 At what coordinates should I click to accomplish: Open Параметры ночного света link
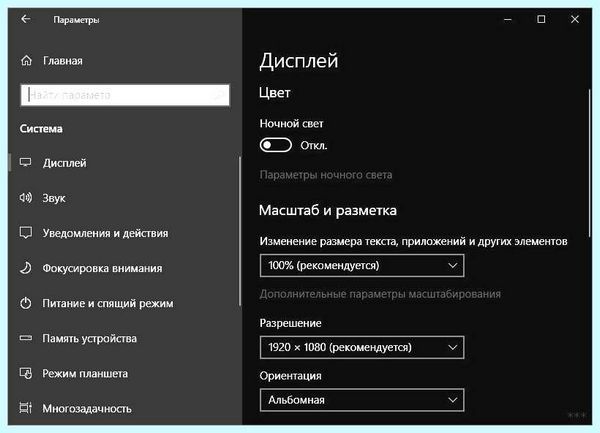(x=326, y=175)
